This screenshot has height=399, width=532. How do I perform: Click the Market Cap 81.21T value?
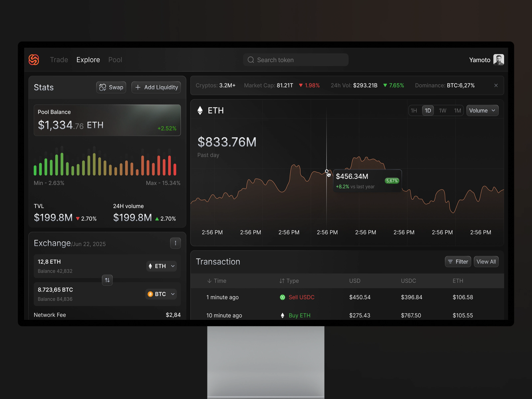pyautogui.click(x=285, y=85)
